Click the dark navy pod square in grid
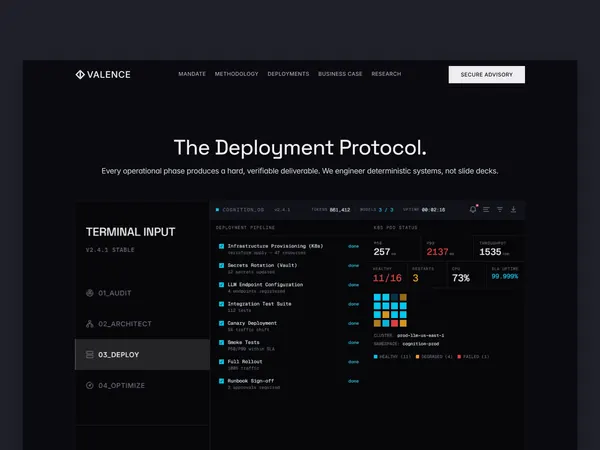600x450 pixels. (395, 297)
